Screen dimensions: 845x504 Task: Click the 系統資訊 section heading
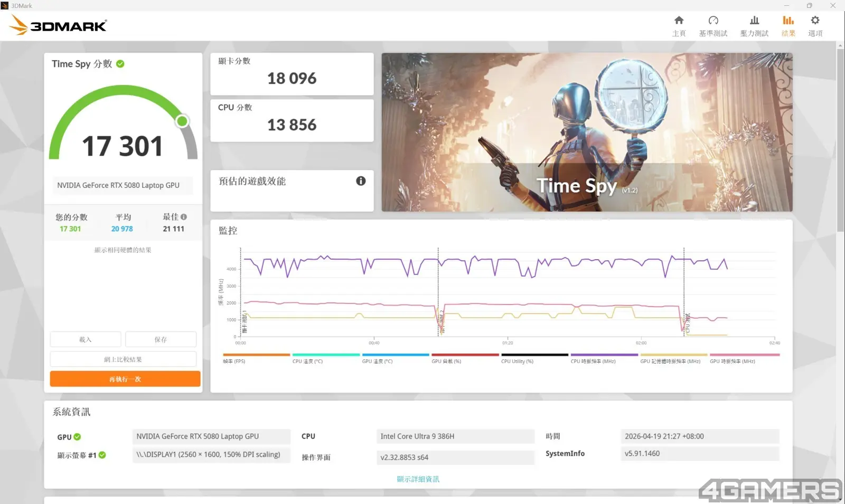pyautogui.click(x=71, y=412)
